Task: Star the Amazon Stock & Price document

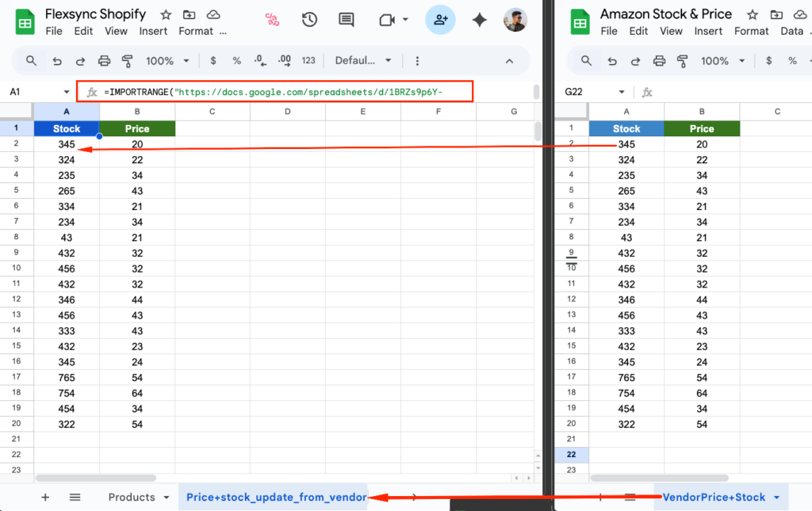Action: tap(752, 14)
